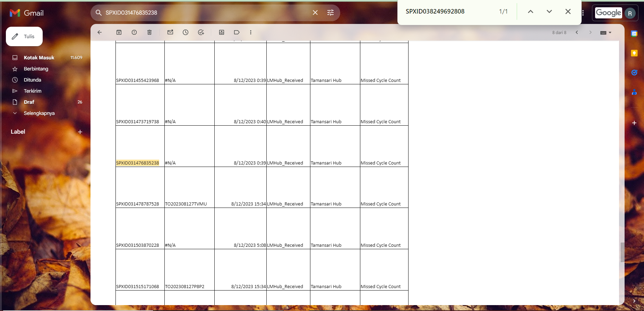The width and height of the screenshot is (644, 311).
Task: Click the find-in-page text field
Action: click(449, 11)
